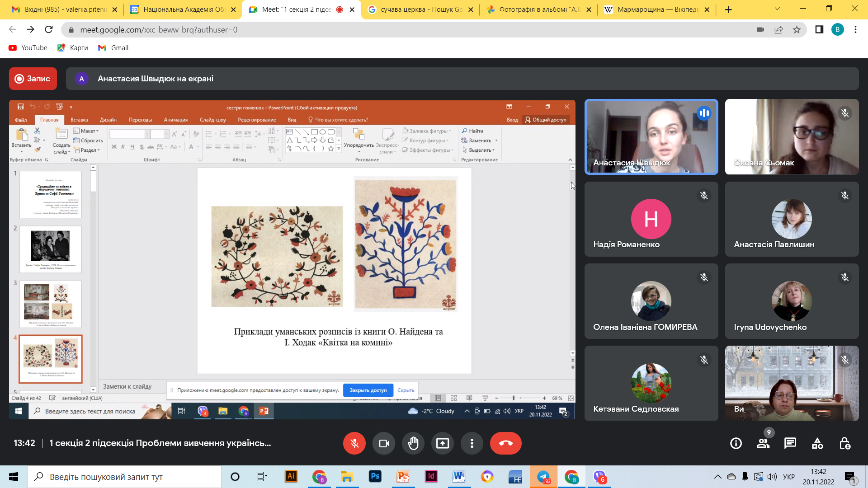Open host controls lock icon
868x488 pixels.
coord(844,443)
